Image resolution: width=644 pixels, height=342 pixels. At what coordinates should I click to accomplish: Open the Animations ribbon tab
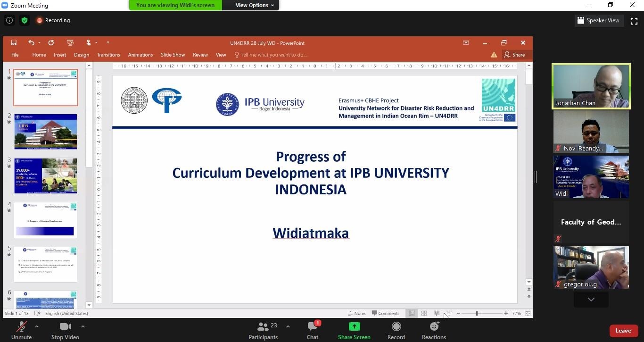140,55
